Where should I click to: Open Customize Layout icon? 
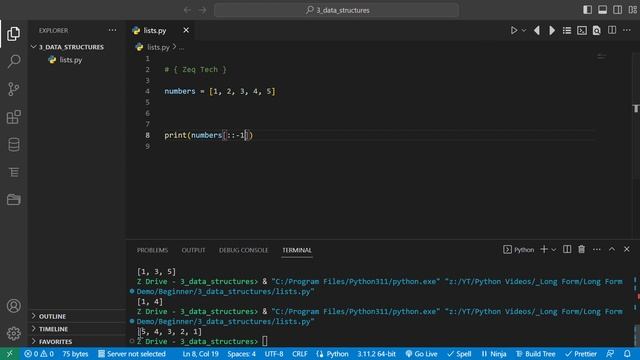click(633, 10)
